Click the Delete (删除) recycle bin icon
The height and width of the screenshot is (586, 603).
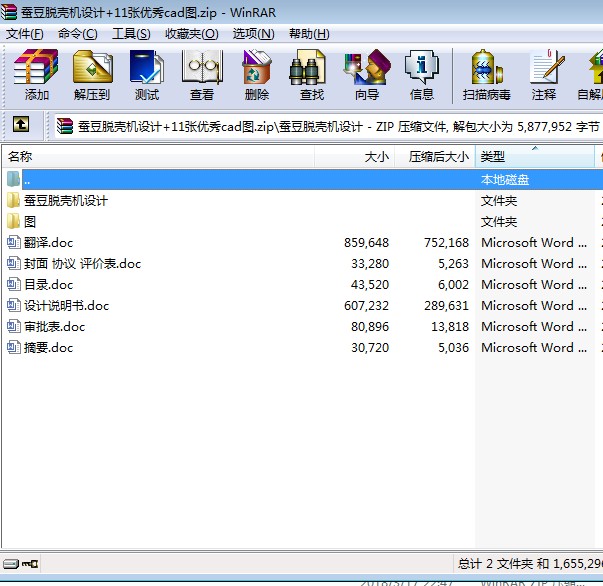[257, 67]
